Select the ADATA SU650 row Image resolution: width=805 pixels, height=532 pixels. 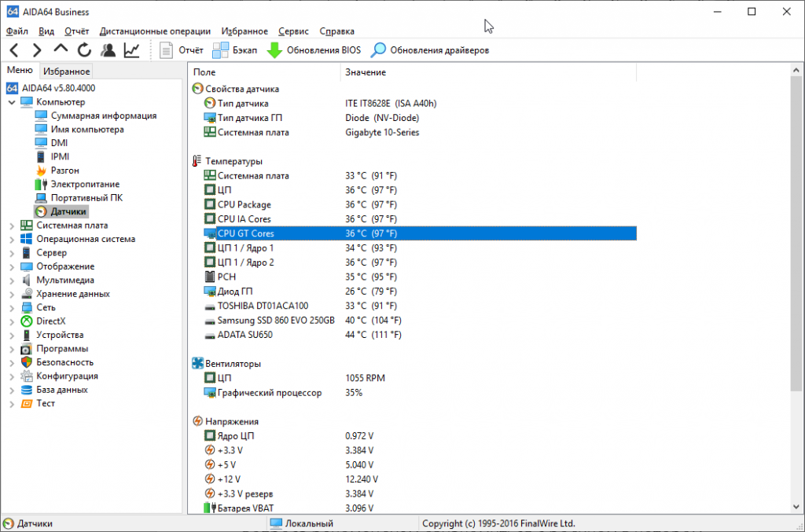tap(420, 335)
